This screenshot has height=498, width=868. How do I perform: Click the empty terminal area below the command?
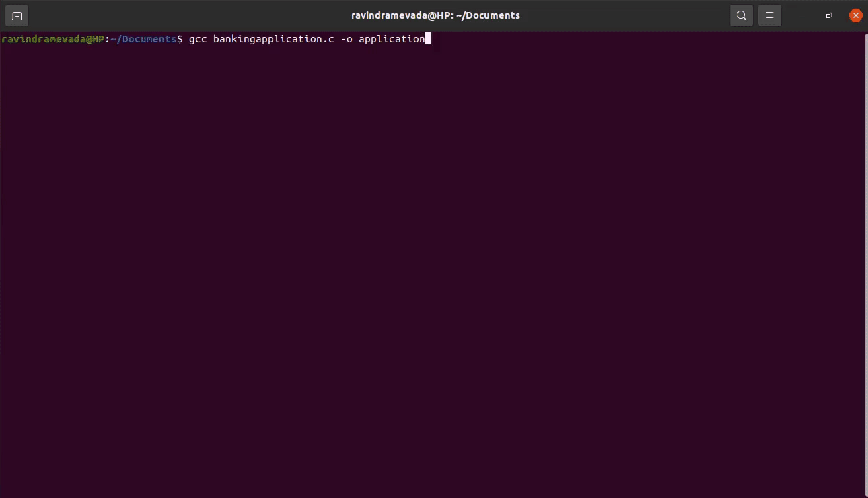(431, 269)
